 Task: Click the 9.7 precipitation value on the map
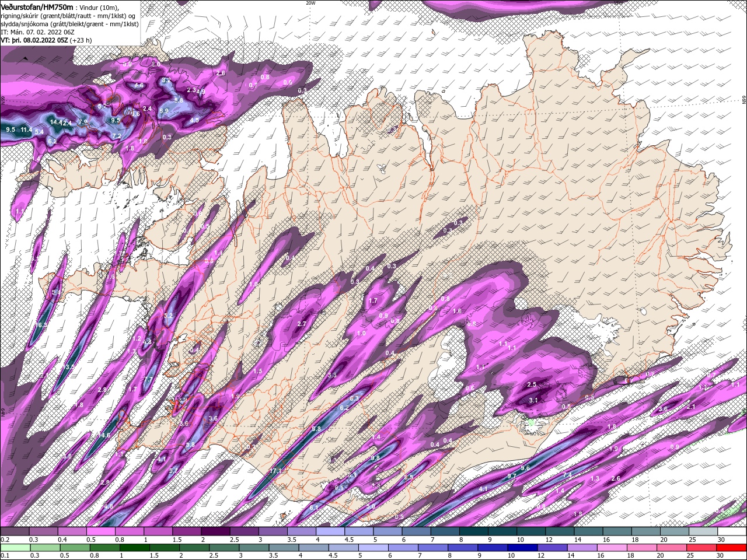pyautogui.click(x=512, y=477)
